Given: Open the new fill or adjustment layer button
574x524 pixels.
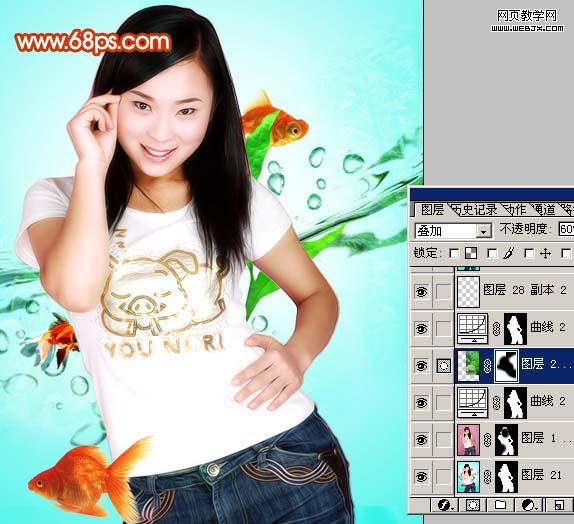Looking at the screenshot, I should tap(529, 505).
